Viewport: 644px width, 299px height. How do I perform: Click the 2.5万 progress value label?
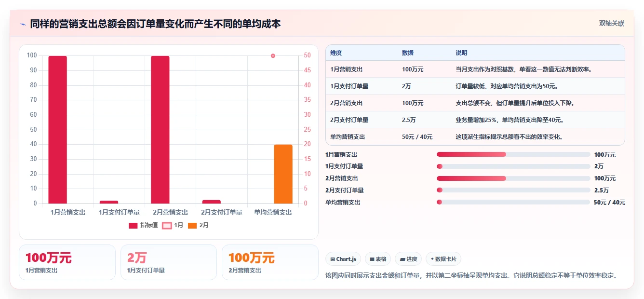coord(601,190)
